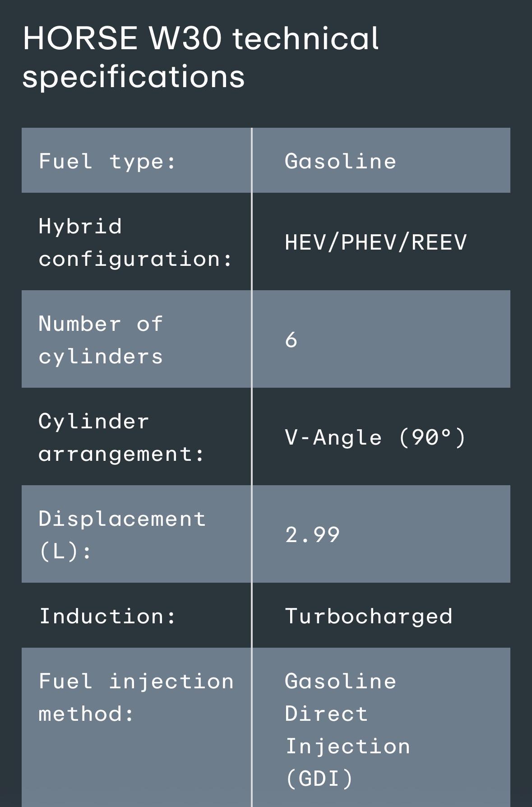
Task: Click the (GDI) abbreviation text
Action: pos(319,779)
